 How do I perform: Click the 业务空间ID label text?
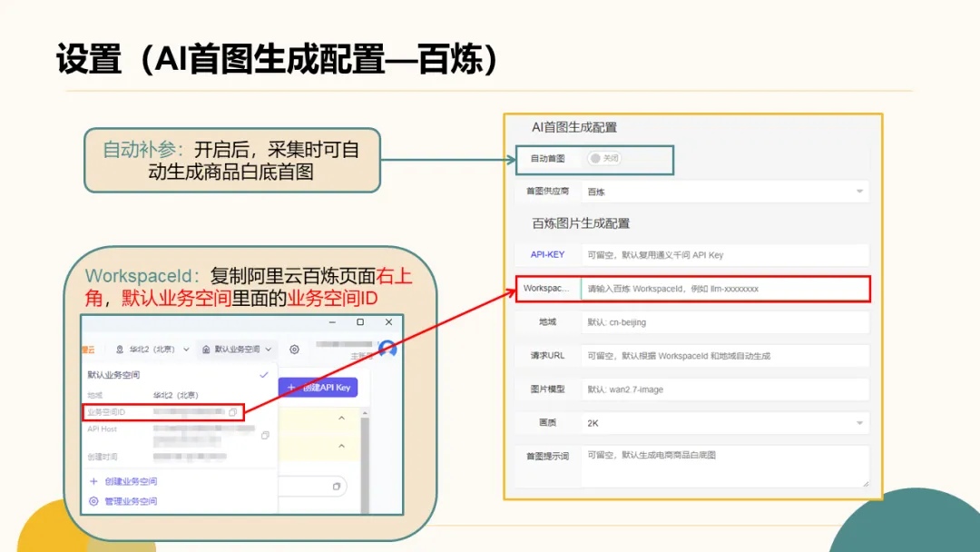click(x=106, y=412)
